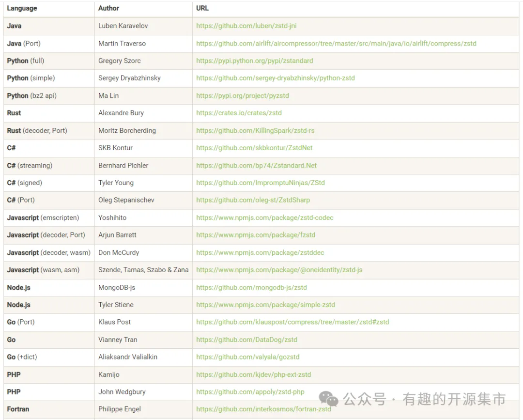
Task: Open the DataDog/zstd GitHub link
Action: pyautogui.click(x=246, y=340)
